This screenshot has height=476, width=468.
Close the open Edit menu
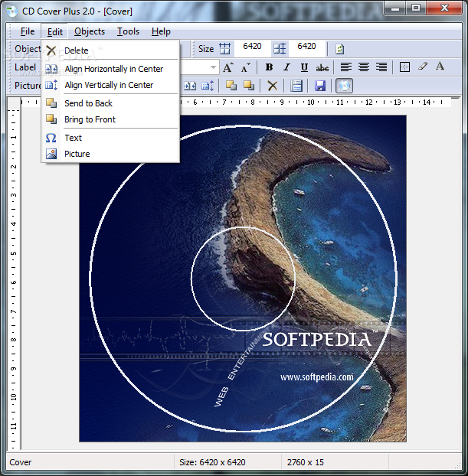tap(54, 31)
